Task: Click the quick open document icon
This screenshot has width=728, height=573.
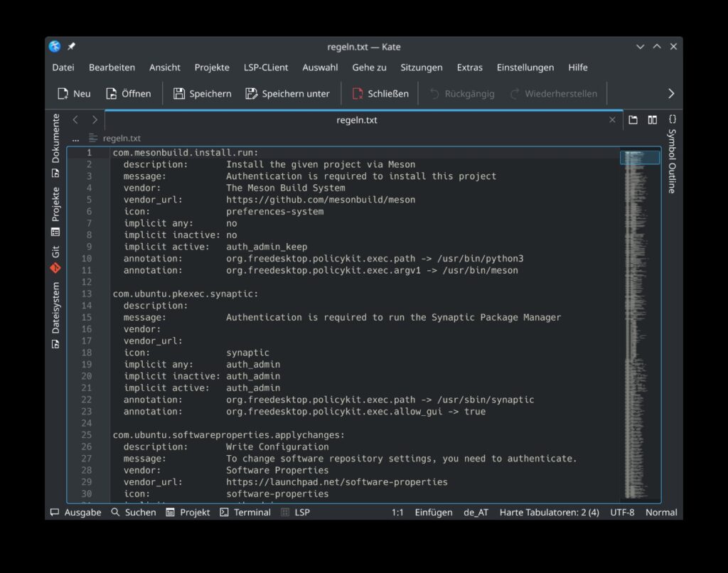Action: (x=633, y=120)
